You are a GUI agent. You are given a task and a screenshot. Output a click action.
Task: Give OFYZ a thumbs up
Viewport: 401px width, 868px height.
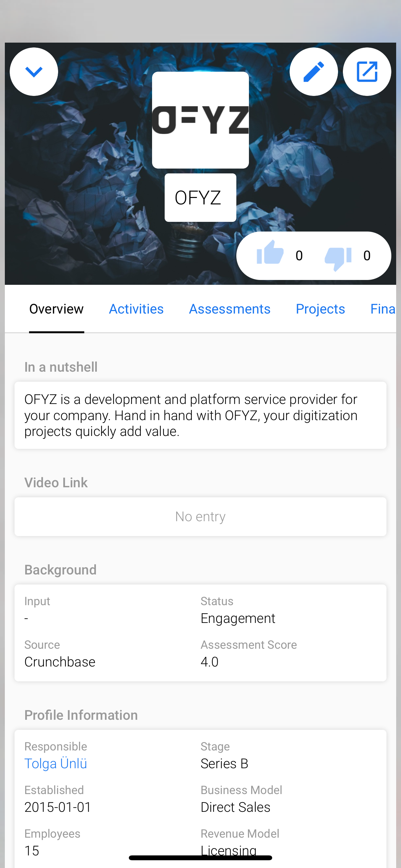pyautogui.click(x=270, y=253)
